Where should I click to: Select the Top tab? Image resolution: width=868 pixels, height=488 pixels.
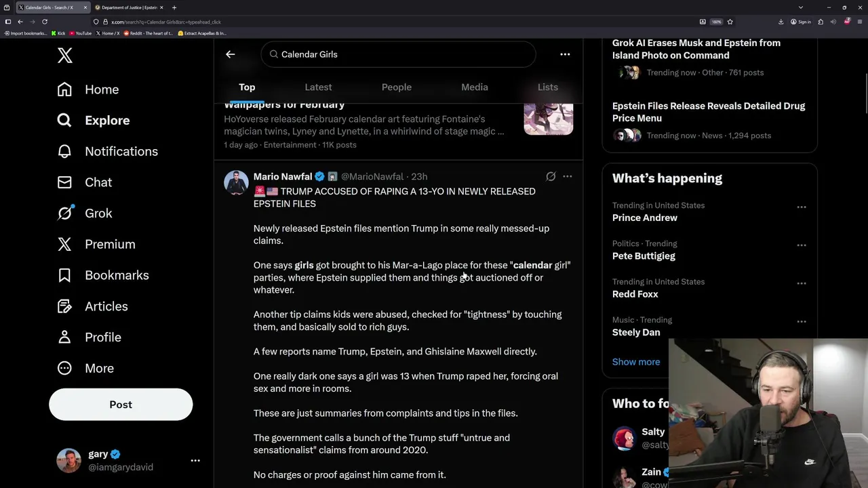pyautogui.click(x=247, y=87)
